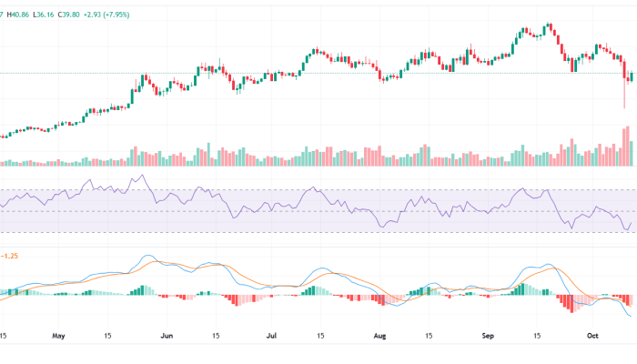This screenshot has width=637, height=364.
Task: Click the Aug label on time axis
Action: 379,336
